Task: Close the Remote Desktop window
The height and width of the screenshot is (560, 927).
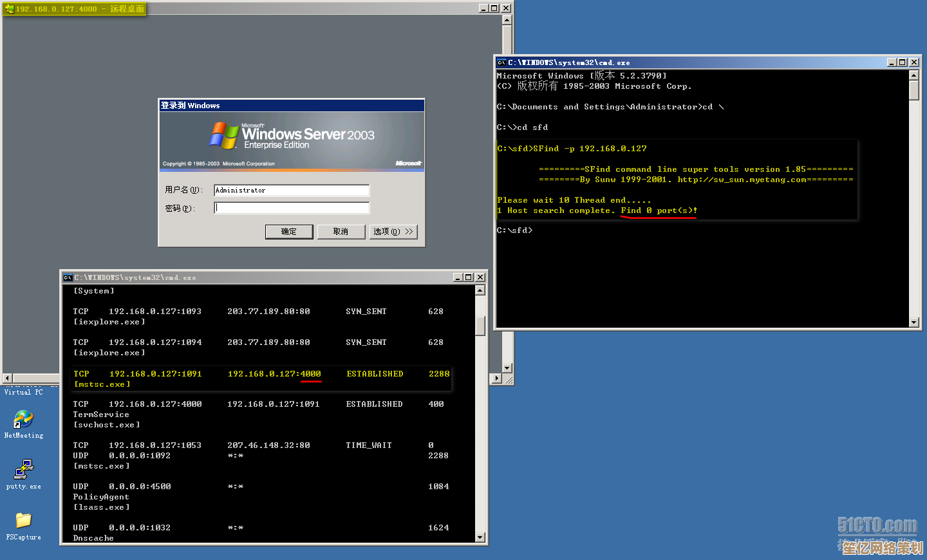Action: click(x=506, y=8)
